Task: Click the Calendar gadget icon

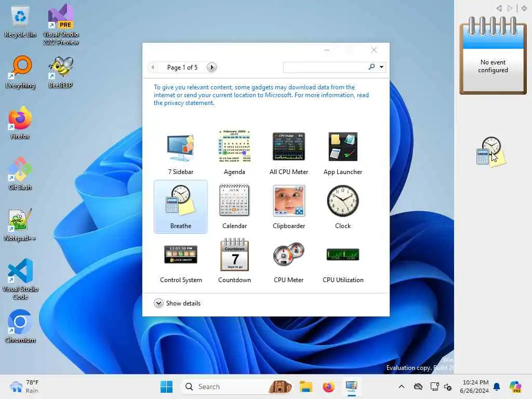Action: pyautogui.click(x=234, y=200)
